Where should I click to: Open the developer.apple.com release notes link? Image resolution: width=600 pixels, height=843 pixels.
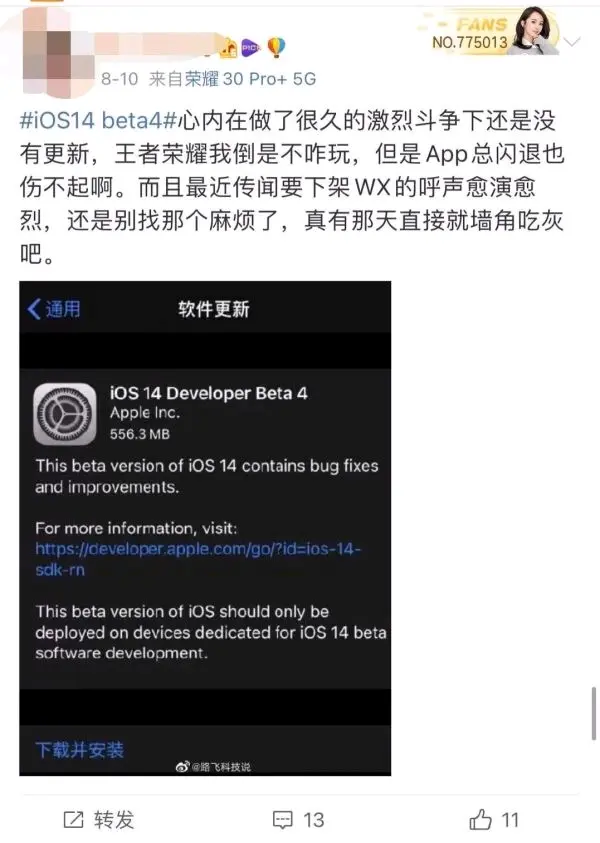(x=197, y=559)
